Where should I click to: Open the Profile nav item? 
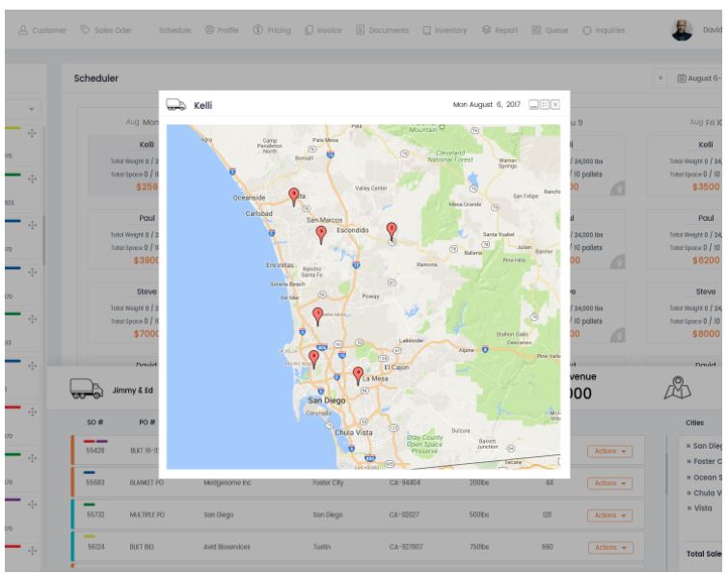coord(222,30)
